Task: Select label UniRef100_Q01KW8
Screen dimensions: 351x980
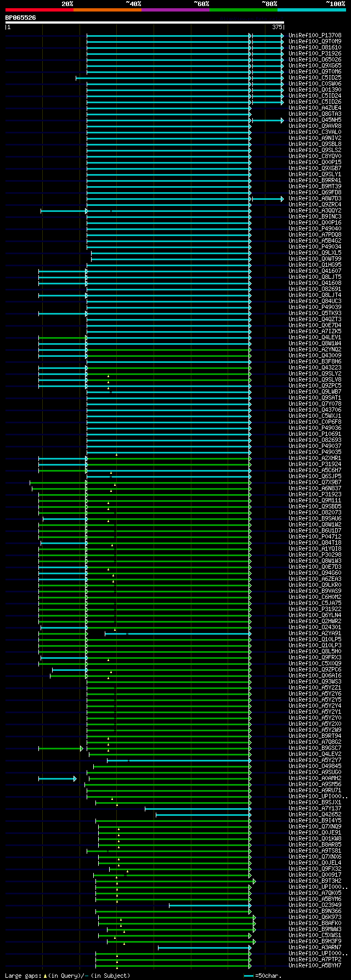Action: (315, 839)
